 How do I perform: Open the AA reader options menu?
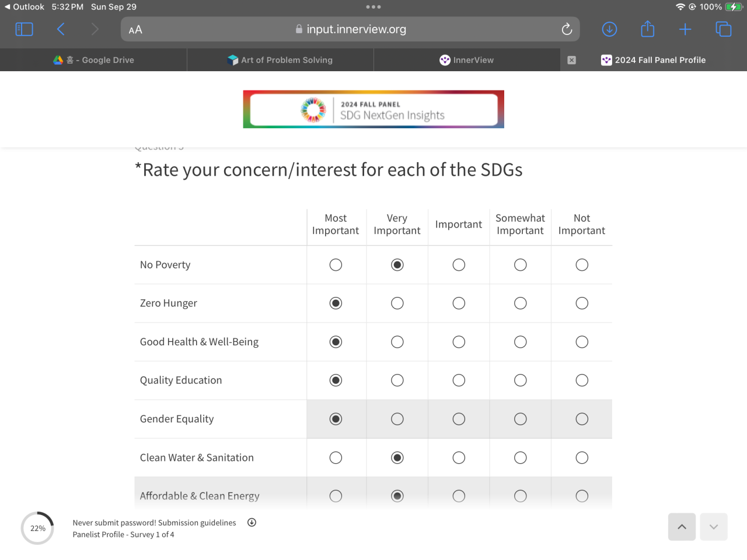pyautogui.click(x=135, y=30)
